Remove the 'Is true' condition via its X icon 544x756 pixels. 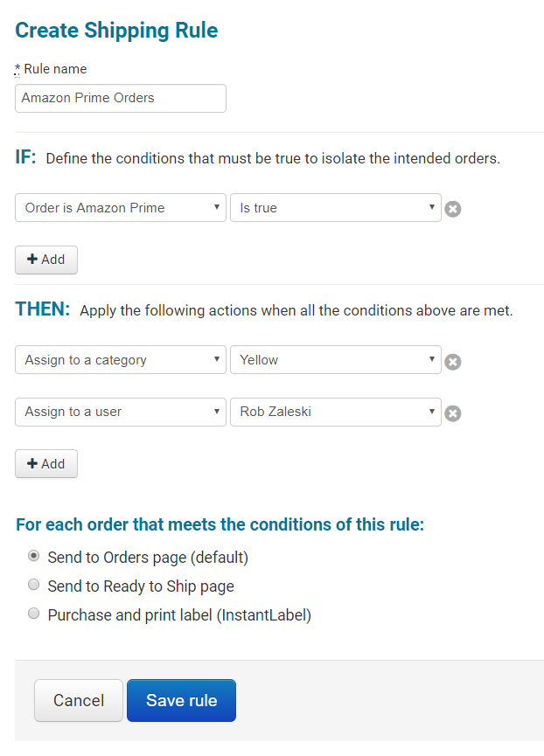click(452, 209)
